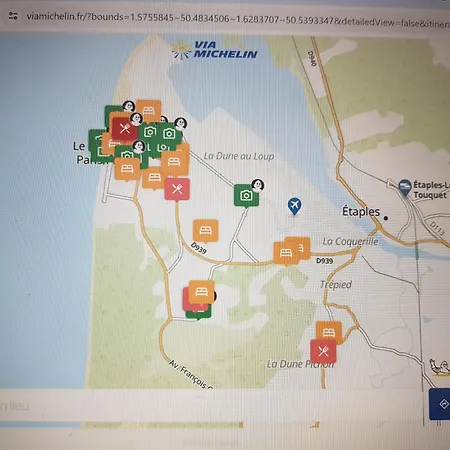This screenshot has width=450, height=450.
Task: Select the hotel marker south of D939 junction
Action: (x=201, y=292)
